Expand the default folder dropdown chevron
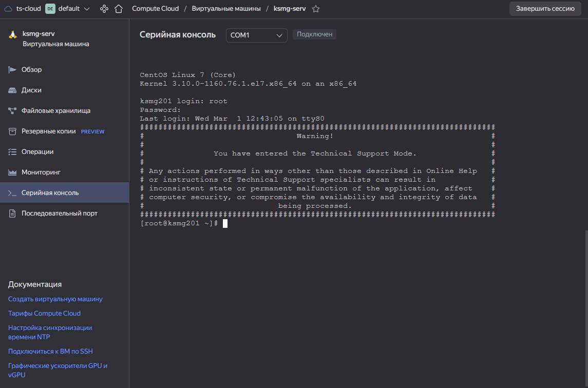This screenshot has height=388, width=588. pyautogui.click(x=87, y=9)
